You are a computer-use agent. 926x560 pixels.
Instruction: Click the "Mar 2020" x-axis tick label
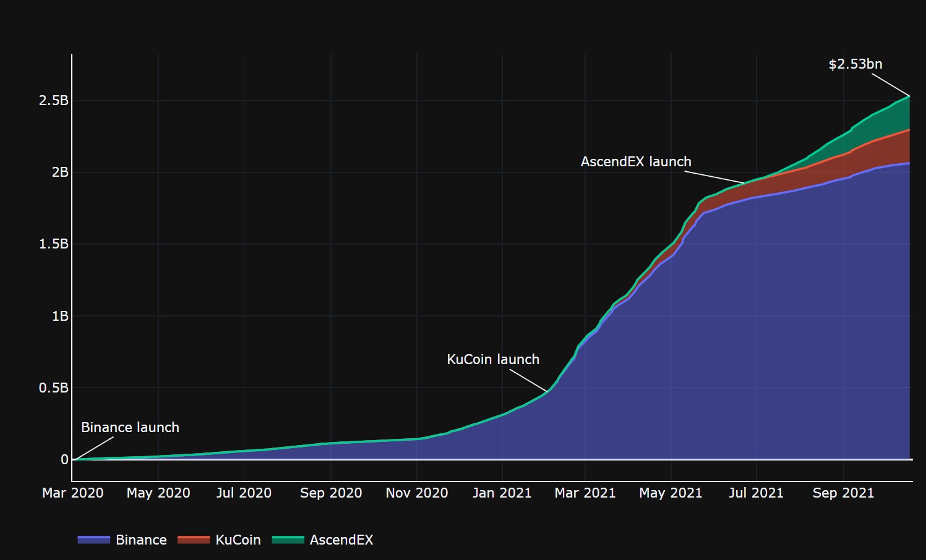pos(73,493)
